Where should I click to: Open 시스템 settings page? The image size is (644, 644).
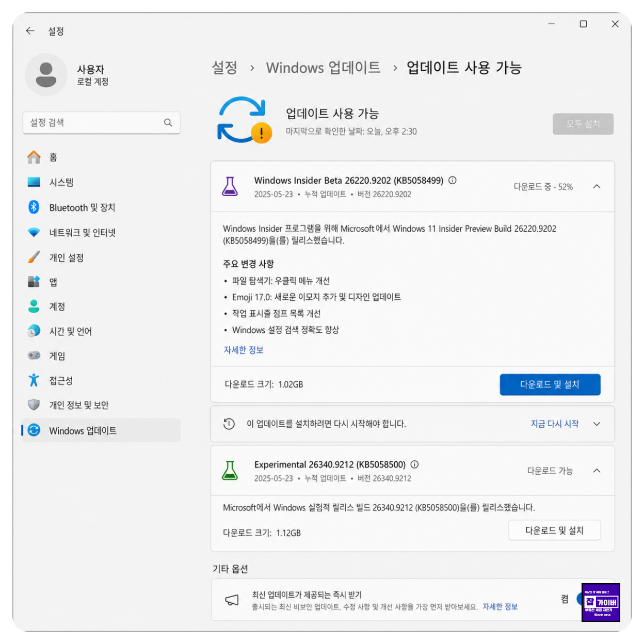coord(102,182)
